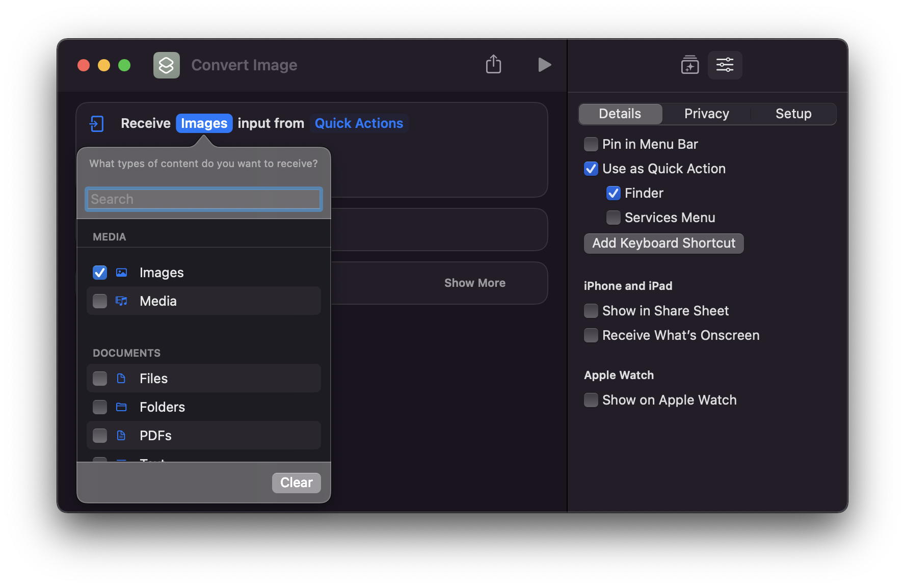Enable Pin in Menu Bar

tap(591, 144)
